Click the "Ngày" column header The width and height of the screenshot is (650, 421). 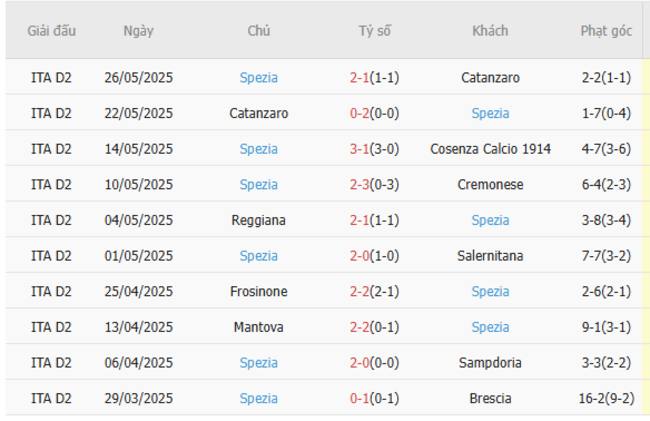pos(138,31)
